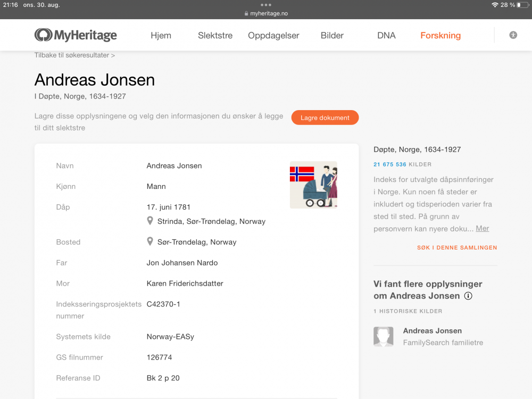Go back via Tilbake til søkeresultater
Image resolution: width=532 pixels, height=399 pixels.
pyautogui.click(x=74, y=55)
